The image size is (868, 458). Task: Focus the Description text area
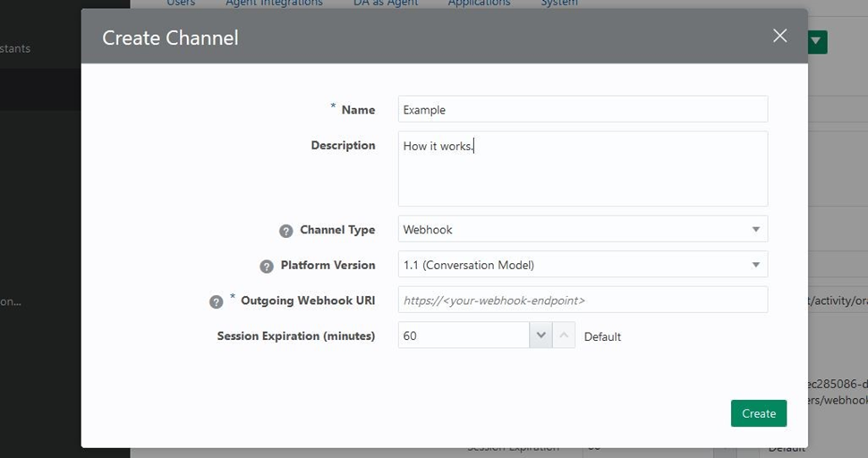pos(582,169)
